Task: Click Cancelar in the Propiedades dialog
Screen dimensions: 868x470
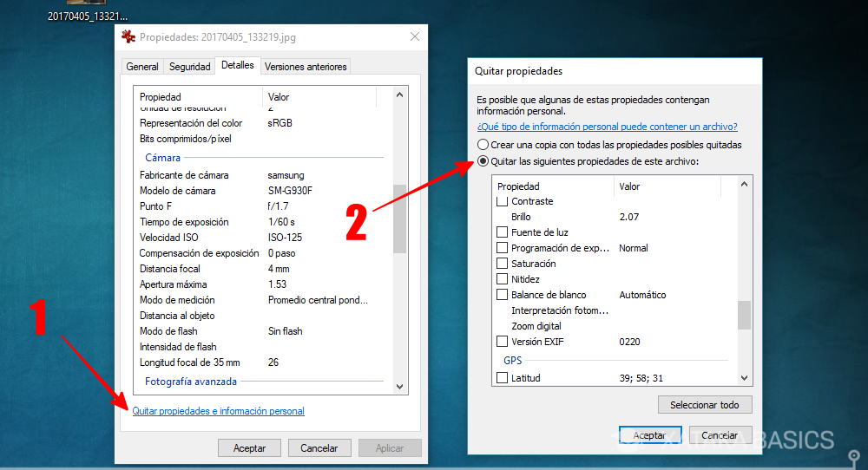Action: click(319, 447)
